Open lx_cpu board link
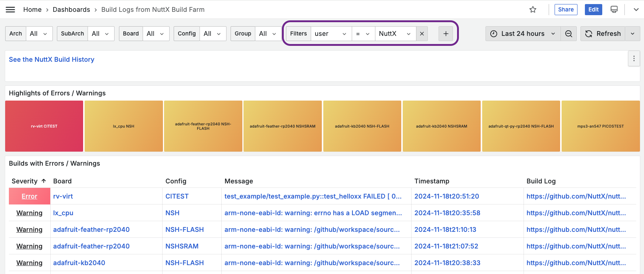 (63, 213)
